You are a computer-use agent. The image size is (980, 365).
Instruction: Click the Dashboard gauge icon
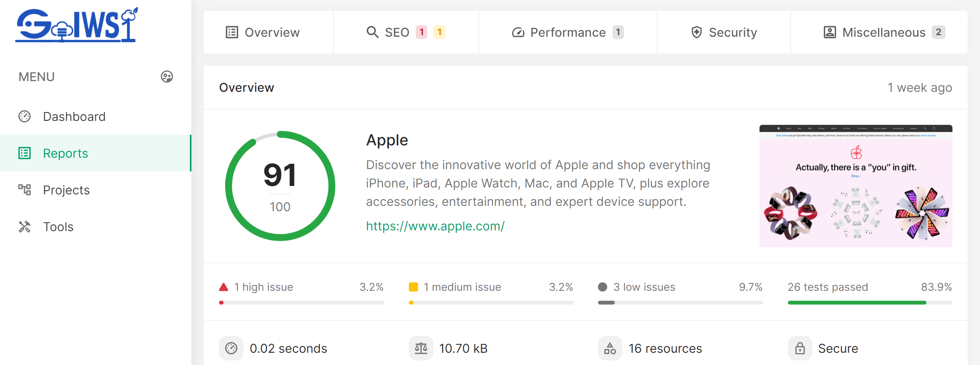click(24, 116)
